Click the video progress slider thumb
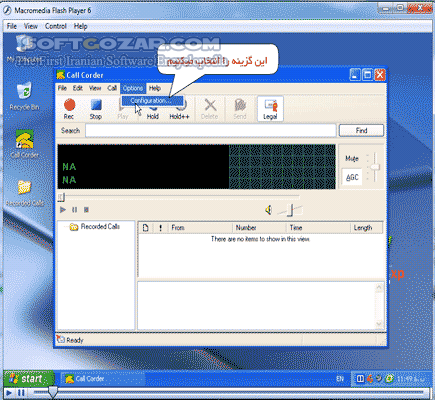The height and width of the screenshot is (400, 435). coord(53,392)
